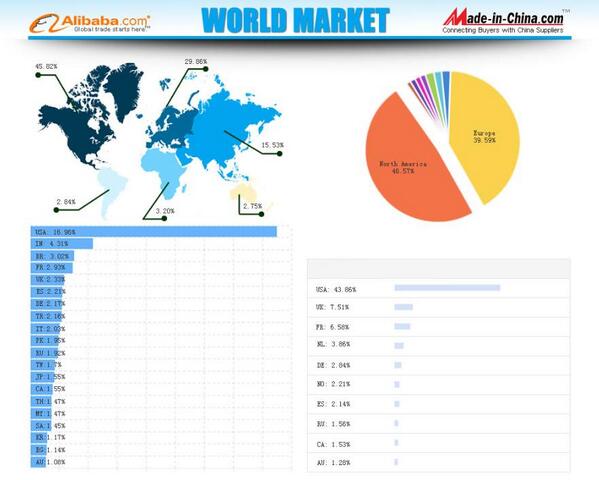Click the BR 3.02% bar
The image size is (599, 480).
(x=52, y=256)
